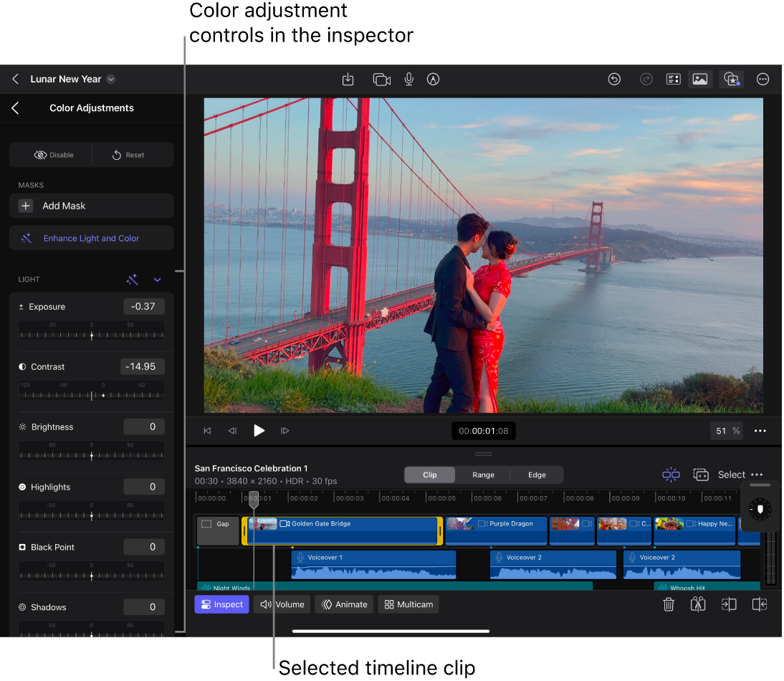The height and width of the screenshot is (681, 784).
Task: Go back from Lunar New Year project
Action: [16, 79]
